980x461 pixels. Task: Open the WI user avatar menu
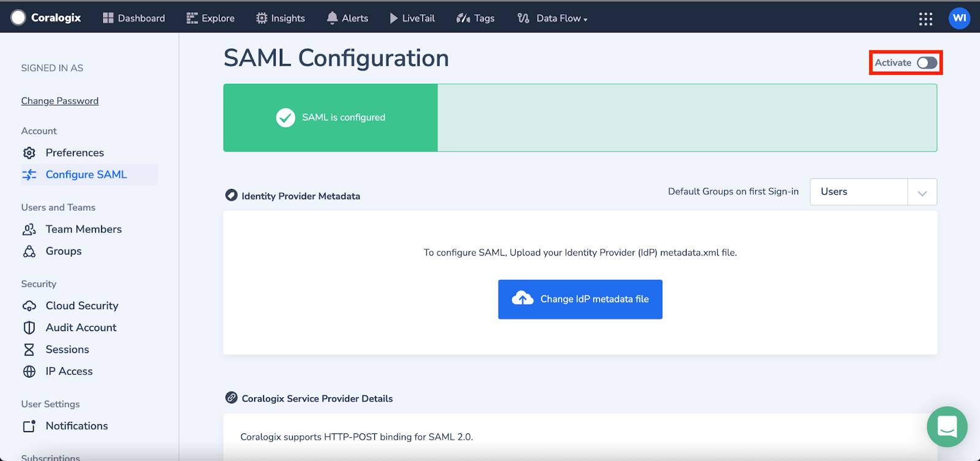(959, 18)
